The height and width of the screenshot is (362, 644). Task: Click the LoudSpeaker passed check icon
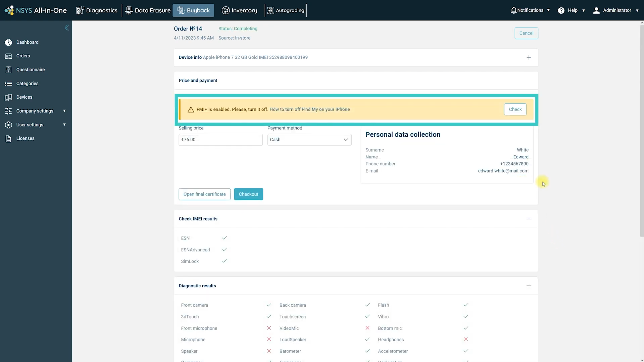(x=367, y=340)
